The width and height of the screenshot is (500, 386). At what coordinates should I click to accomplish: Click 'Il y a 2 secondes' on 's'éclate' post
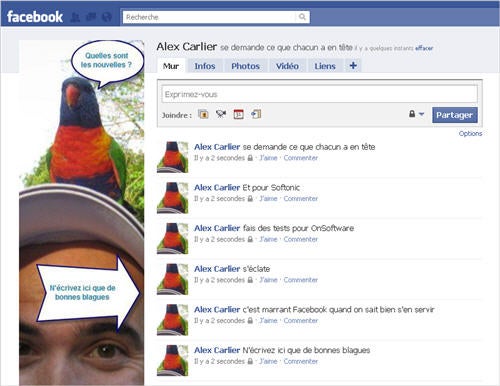(x=219, y=280)
